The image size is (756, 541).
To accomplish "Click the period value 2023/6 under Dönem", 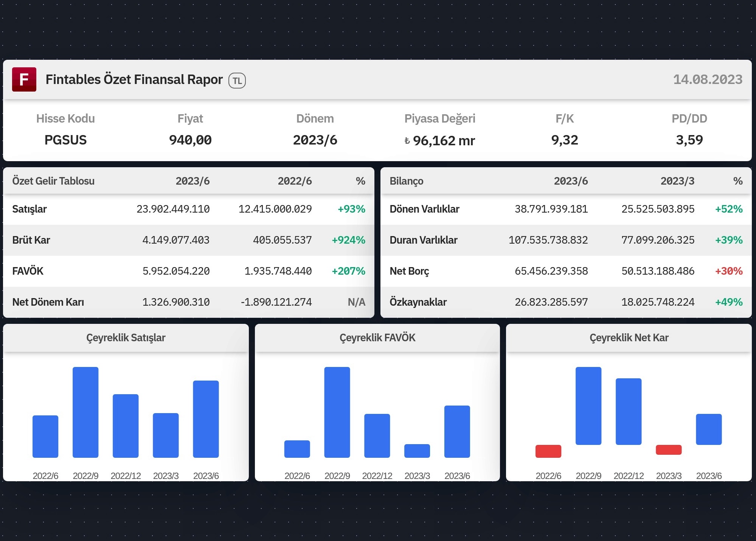I will tap(315, 140).
